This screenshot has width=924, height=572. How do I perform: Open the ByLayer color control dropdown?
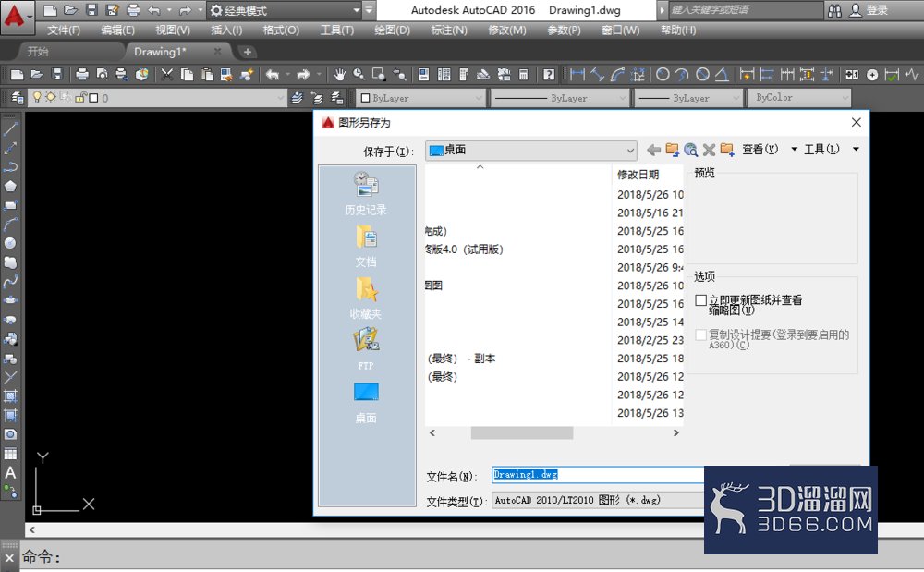422,98
